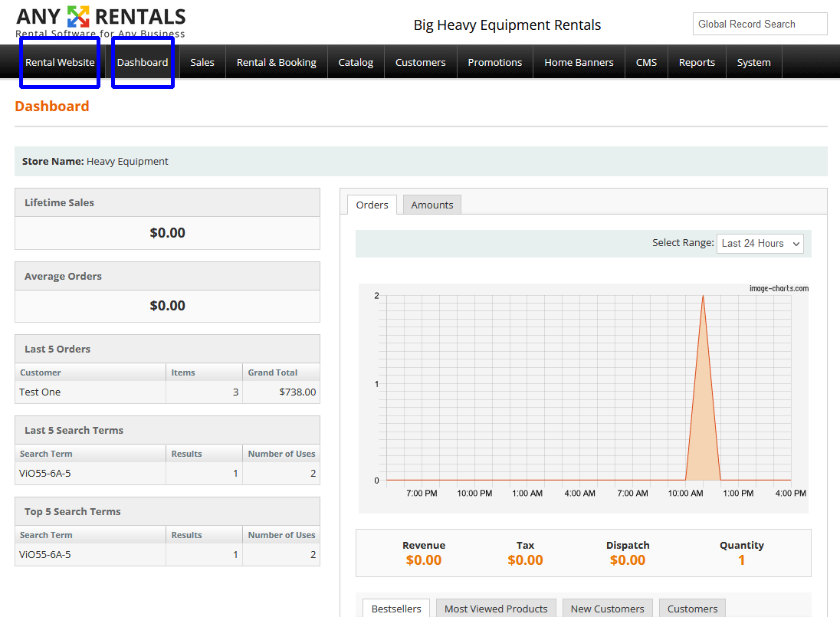Screen dimensions: 840x617
Task: Open the Rental & Booking menu
Action: click(276, 62)
